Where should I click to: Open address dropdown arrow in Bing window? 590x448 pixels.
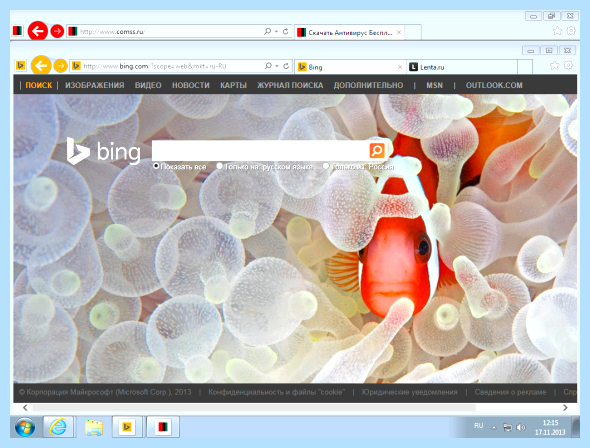[x=277, y=66]
